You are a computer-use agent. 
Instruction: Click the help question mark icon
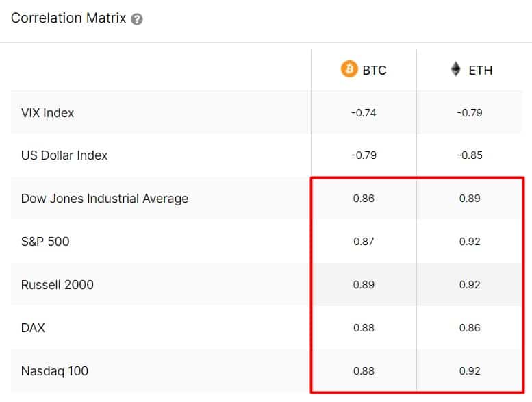(137, 19)
